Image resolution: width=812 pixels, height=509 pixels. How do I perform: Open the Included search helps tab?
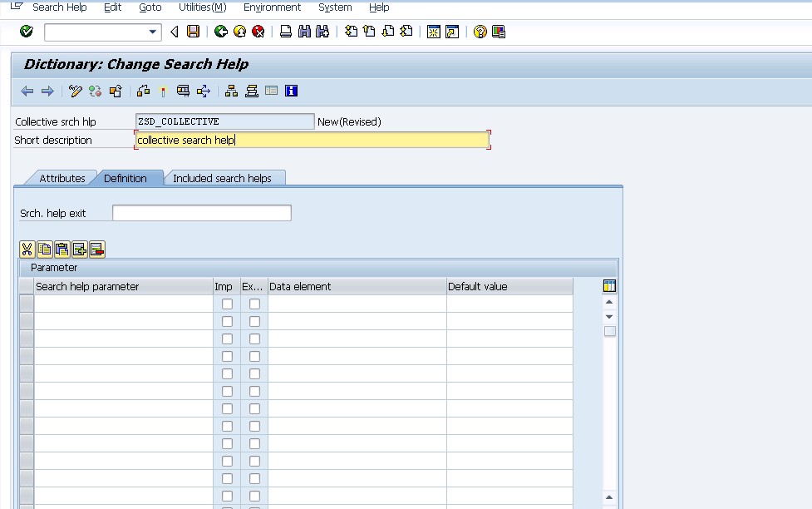224,177
